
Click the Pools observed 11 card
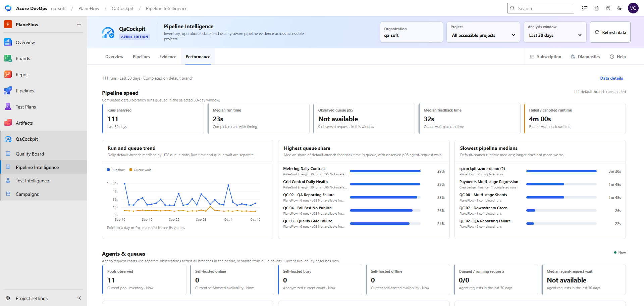[x=144, y=280]
